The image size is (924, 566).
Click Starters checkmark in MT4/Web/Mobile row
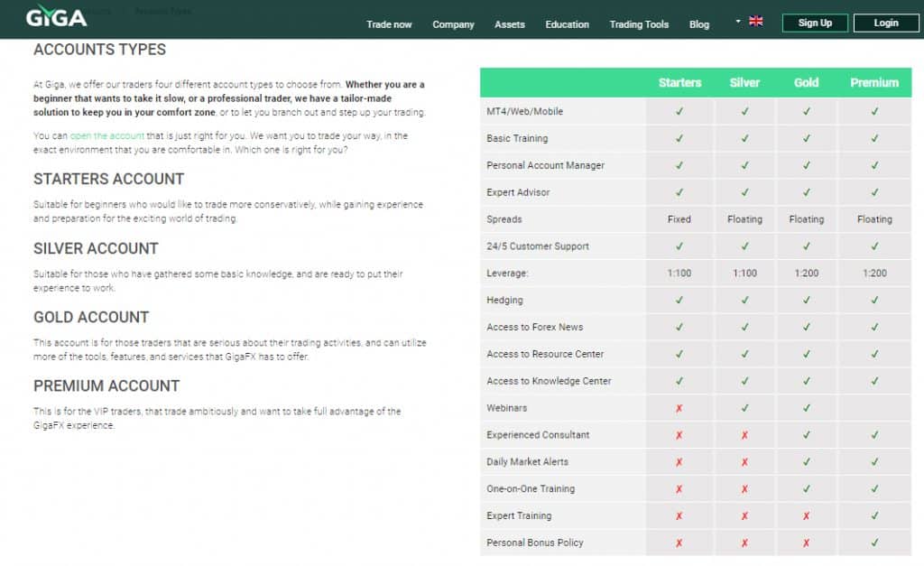coord(679,111)
